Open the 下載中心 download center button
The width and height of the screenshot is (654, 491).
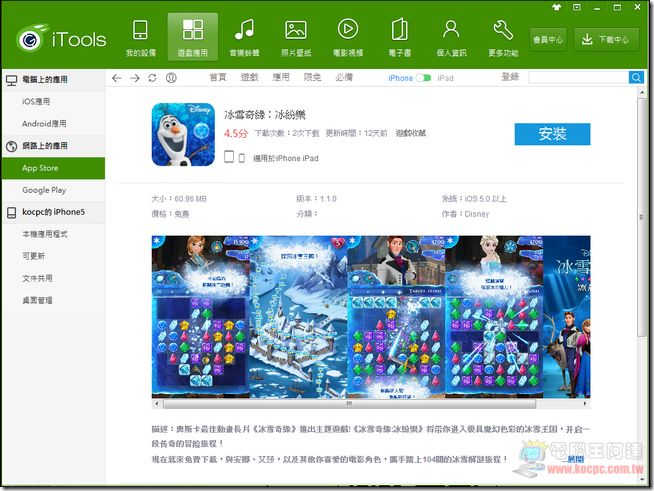(x=606, y=40)
